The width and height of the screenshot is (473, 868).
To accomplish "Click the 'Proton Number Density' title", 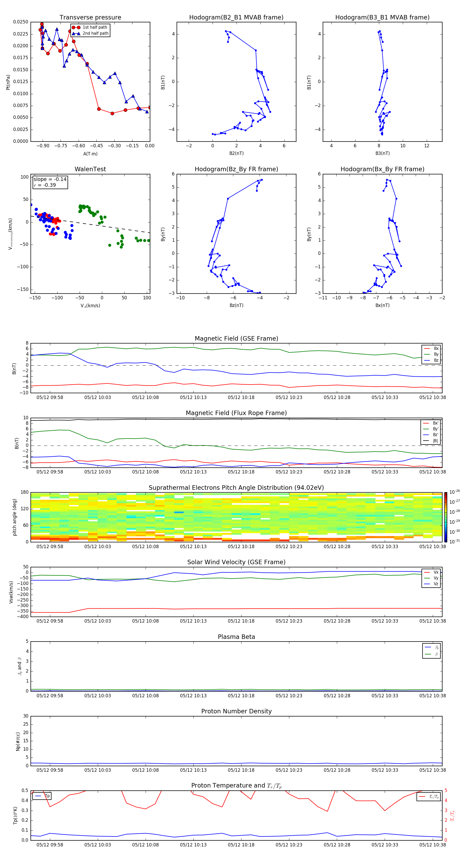I will coord(236,711).
